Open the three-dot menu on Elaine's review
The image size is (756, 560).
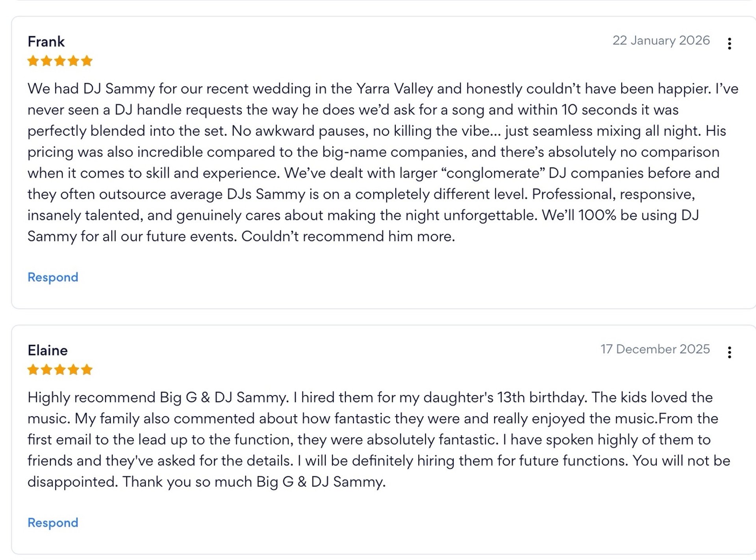coord(729,352)
